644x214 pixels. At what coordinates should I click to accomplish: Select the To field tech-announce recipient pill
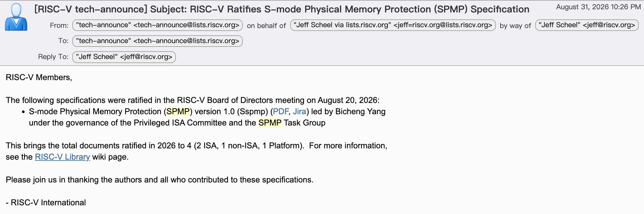pos(157,41)
